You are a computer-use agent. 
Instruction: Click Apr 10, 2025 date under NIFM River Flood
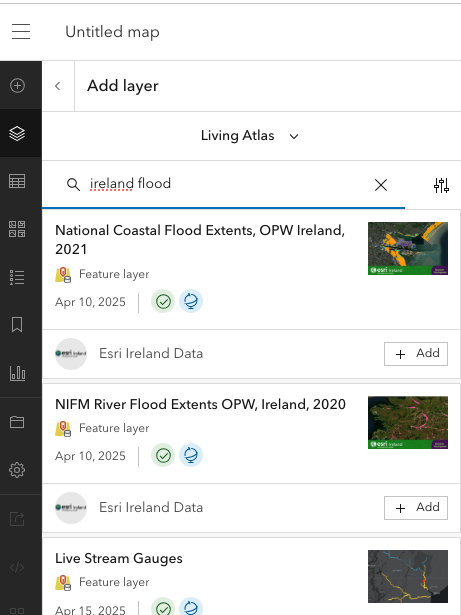(x=90, y=456)
